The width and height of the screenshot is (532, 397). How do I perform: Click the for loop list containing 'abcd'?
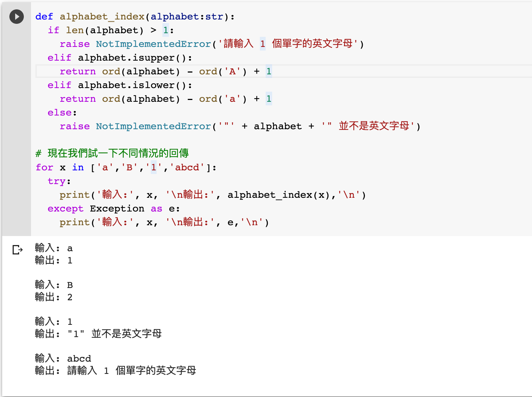[152, 167]
